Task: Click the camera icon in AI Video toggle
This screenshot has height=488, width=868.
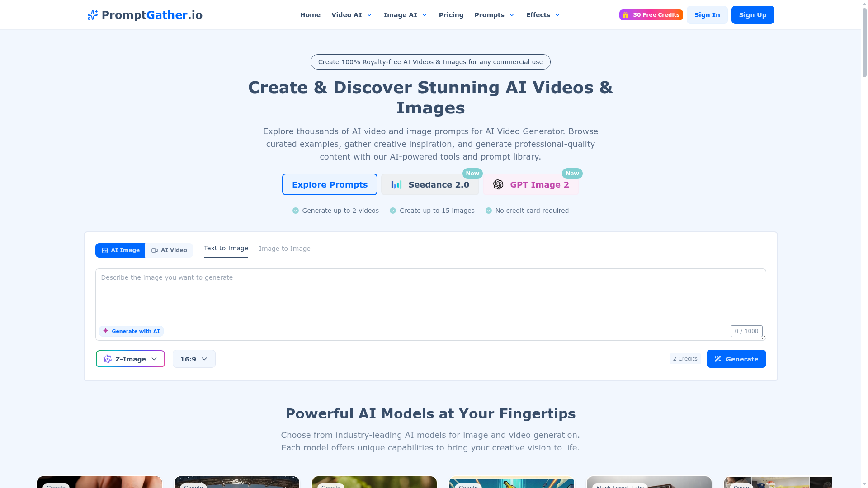Action: [155, 250]
